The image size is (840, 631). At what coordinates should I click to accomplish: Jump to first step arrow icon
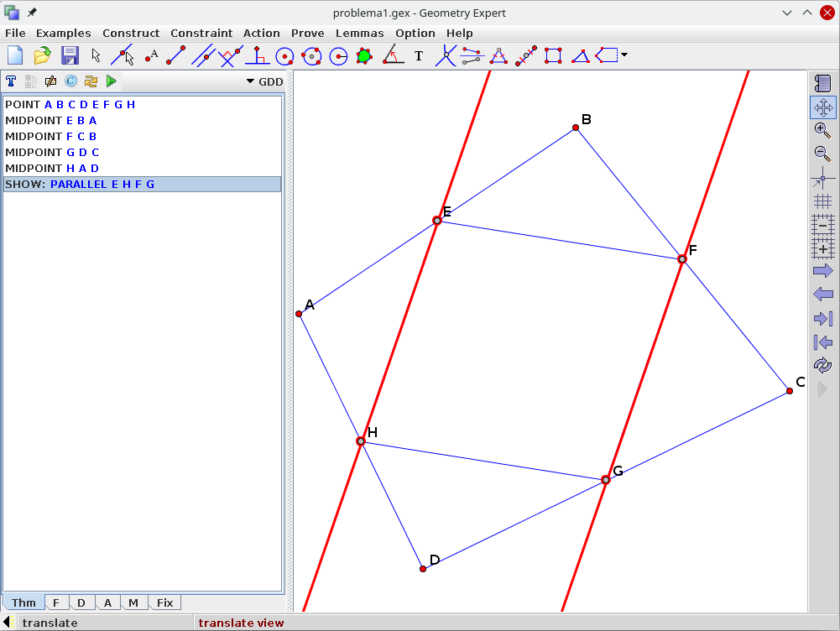click(x=823, y=342)
